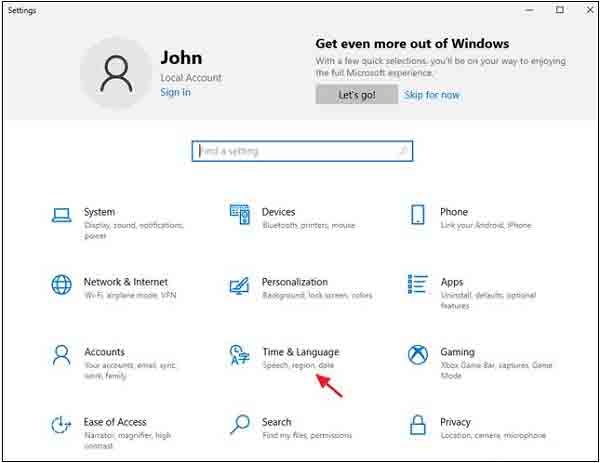Minimize the Settings window
Image resolution: width=600 pixels, height=463 pixels.
530,10
